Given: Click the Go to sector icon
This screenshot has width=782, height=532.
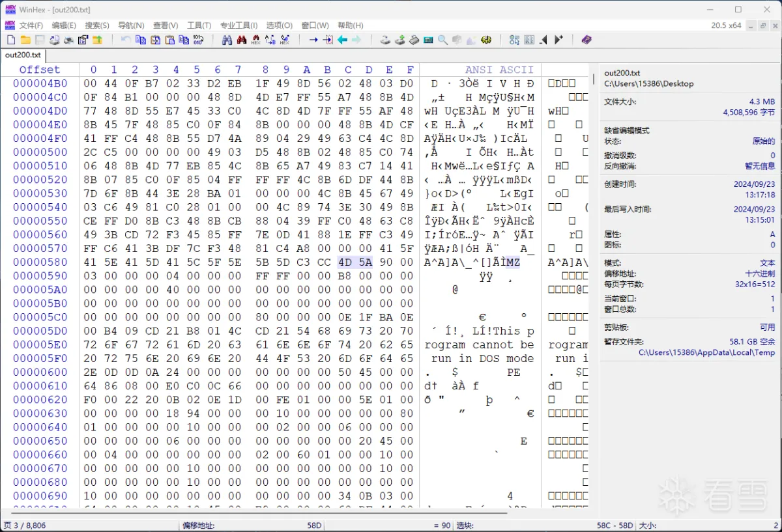Looking at the screenshot, I should click(x=328, y=40).
